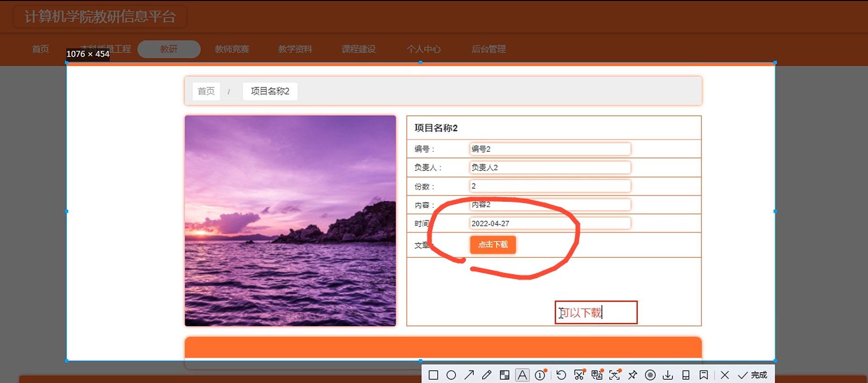Viewport: 868px width, 383px height.
Task: Select the ellipse annotation tool
Action: (451, 375)
